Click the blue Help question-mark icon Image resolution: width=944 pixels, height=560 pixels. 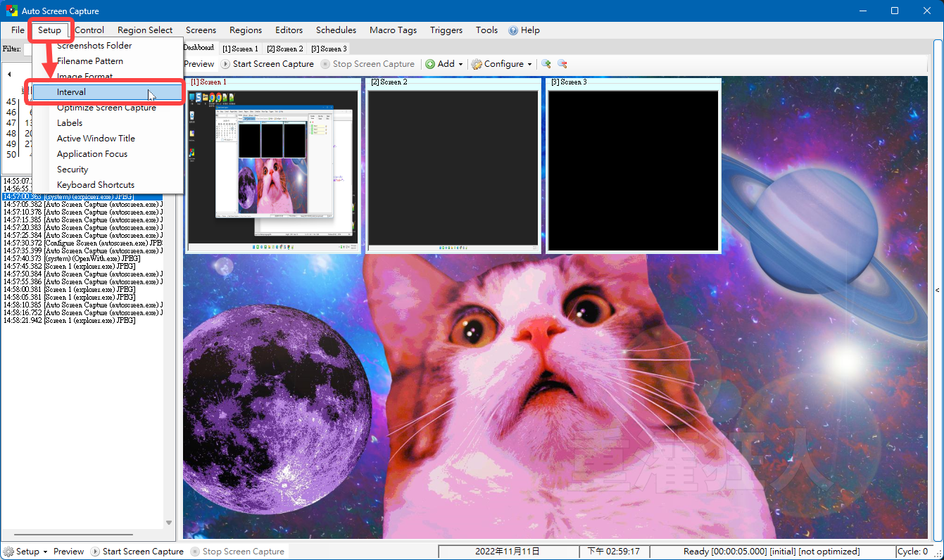pos(513,30)
